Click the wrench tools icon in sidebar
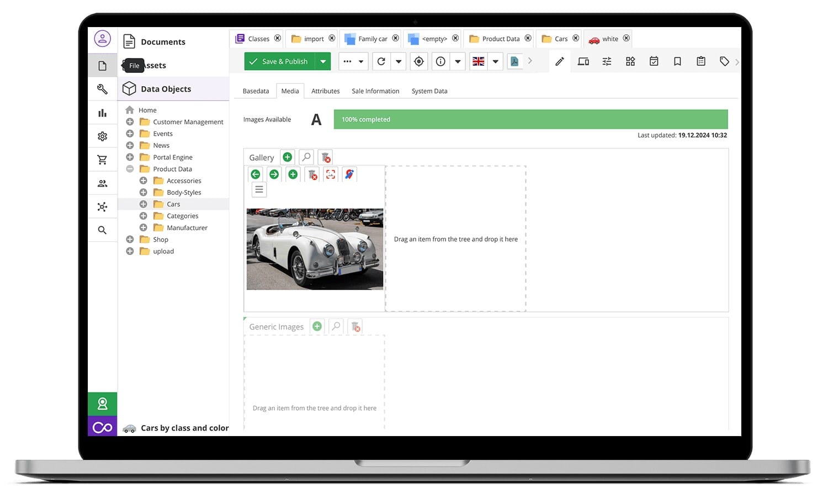Viewport: 828px width, 504px height. [x=102, y=89]
